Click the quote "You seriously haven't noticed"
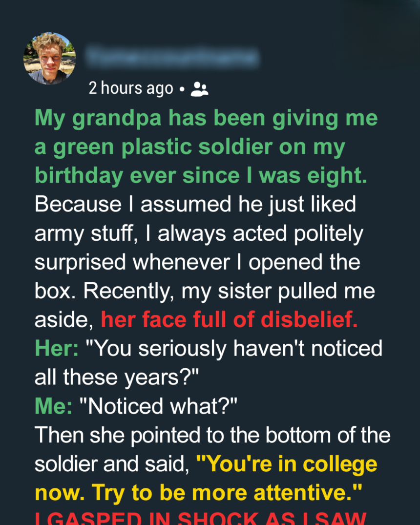This screenshot has height=525, width=420. coord(234,349)
